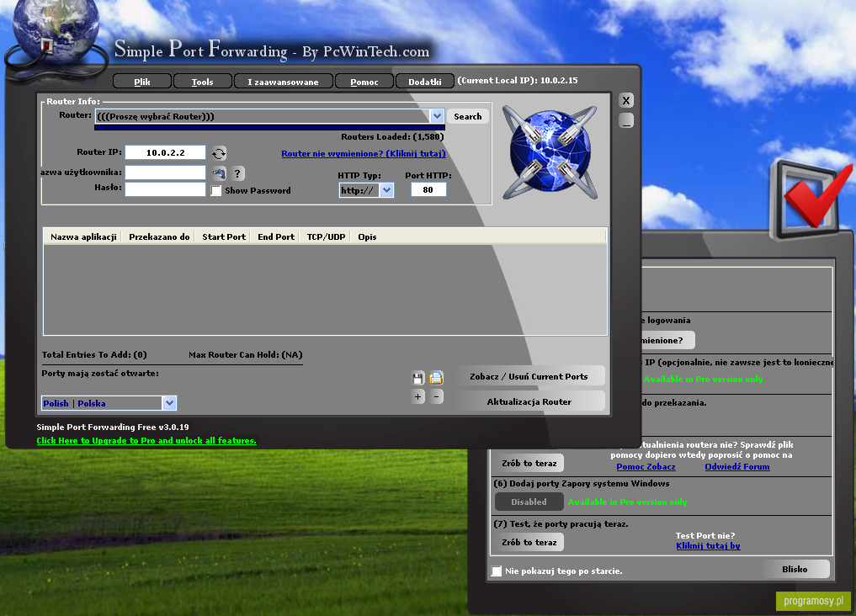Open the Dodatki menu
The image size is (856, 616).
pyautogui.click(x=425, y=82)
